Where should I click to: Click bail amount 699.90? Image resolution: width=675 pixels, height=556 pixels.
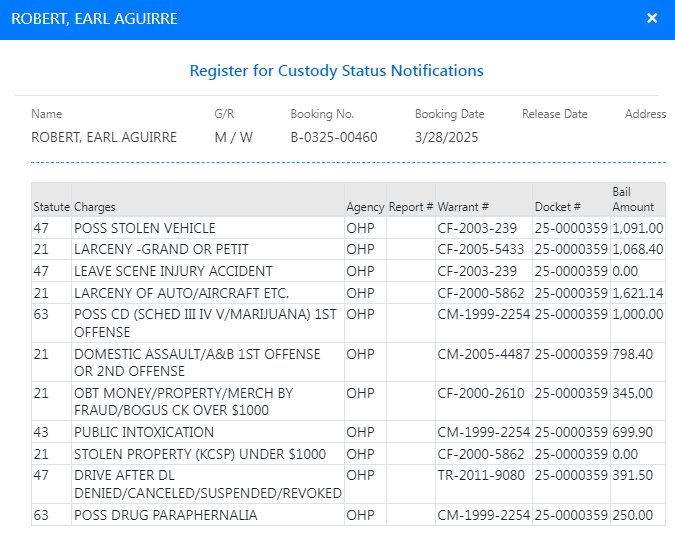[x=632, y=432]
